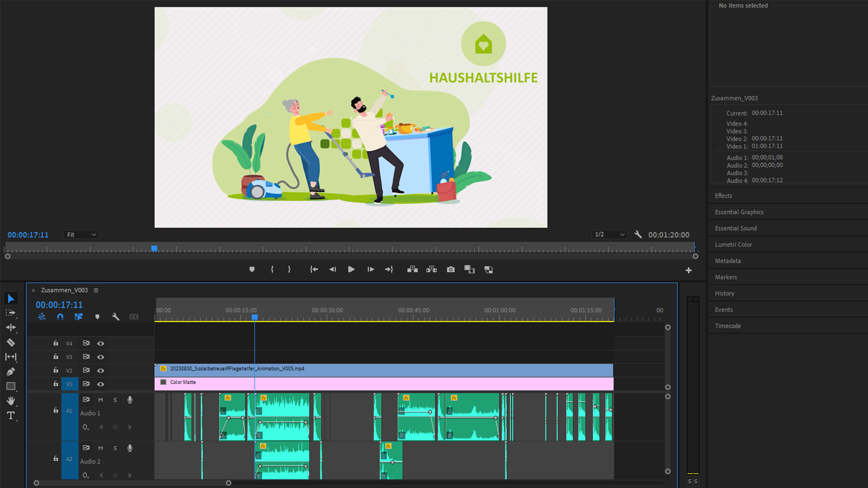Toggle Snap in Timeline magnet
Viewport: 868px width, 488px height.
click(x=60, y=317)
